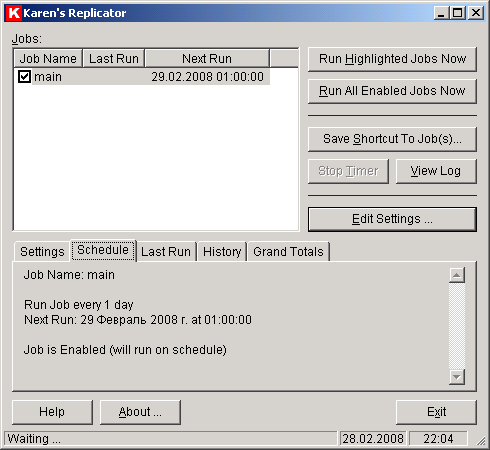The height and width of the screenshot is (450, 490).
Task: Open Edit Settings dialog
Action: pyautogui.click(x=392, y=219)
